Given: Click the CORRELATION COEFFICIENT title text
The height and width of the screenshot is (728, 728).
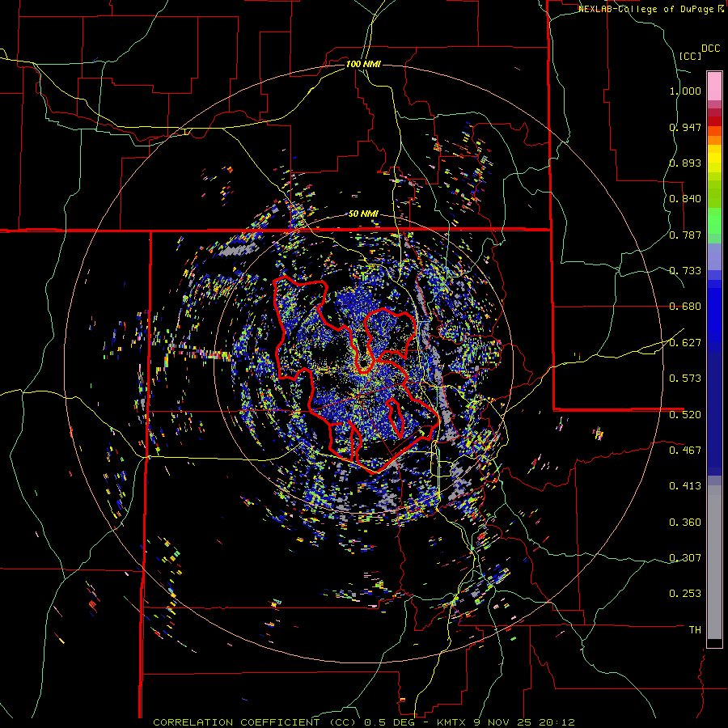Looking at the screenshot, I should 236,722.
